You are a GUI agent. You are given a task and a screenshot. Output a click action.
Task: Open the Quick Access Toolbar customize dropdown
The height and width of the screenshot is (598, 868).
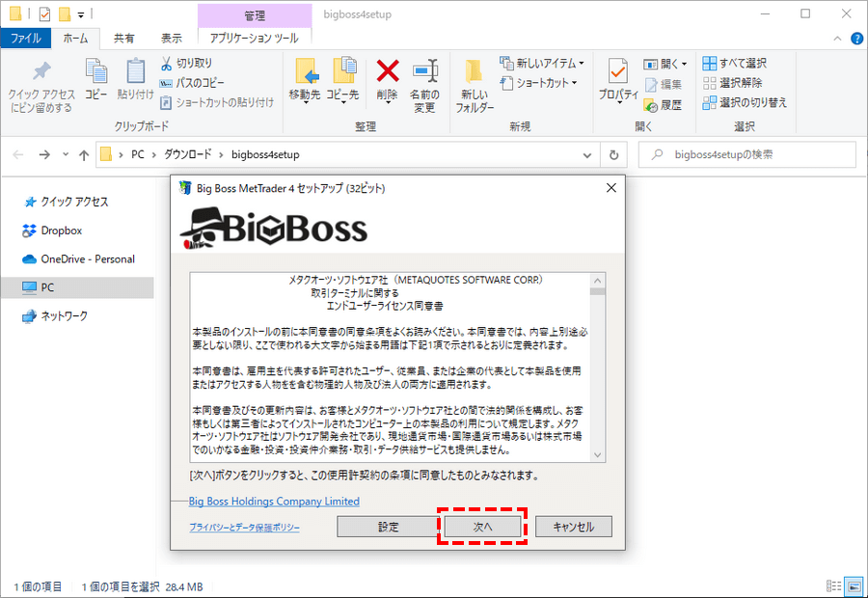81,15
